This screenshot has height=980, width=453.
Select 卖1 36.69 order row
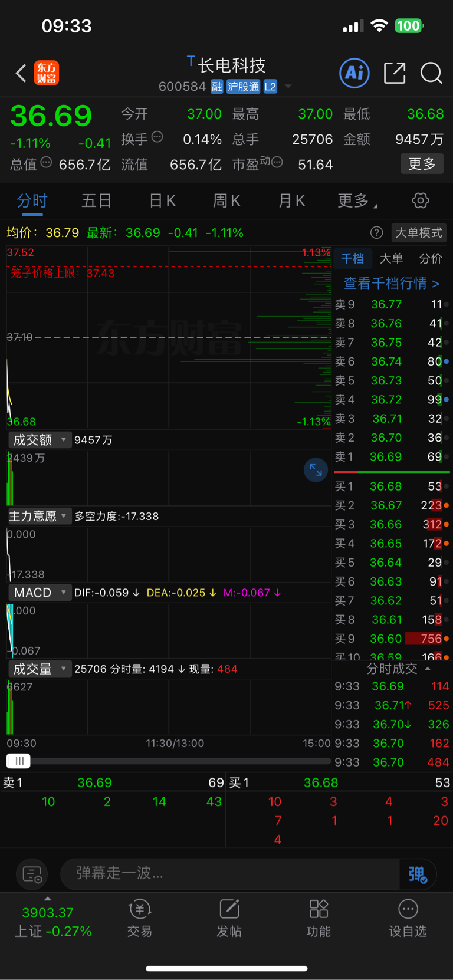pos(392,457)
